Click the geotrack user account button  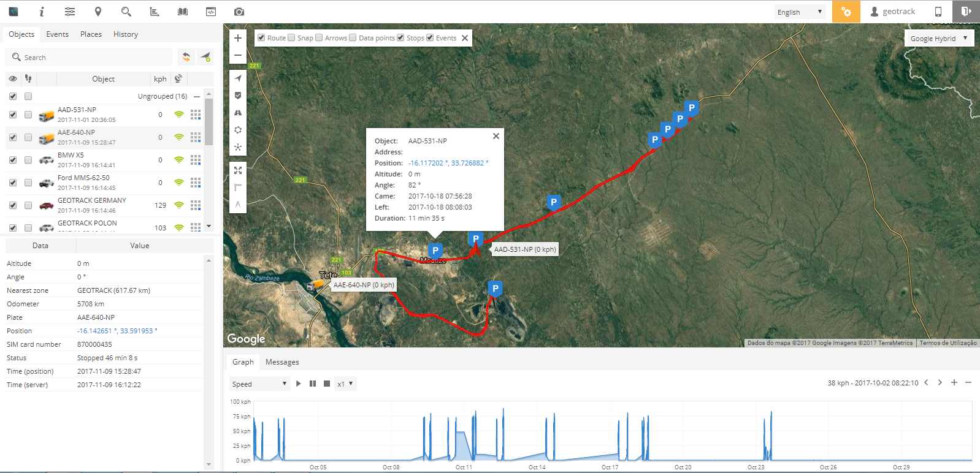[x=892, y=12]
